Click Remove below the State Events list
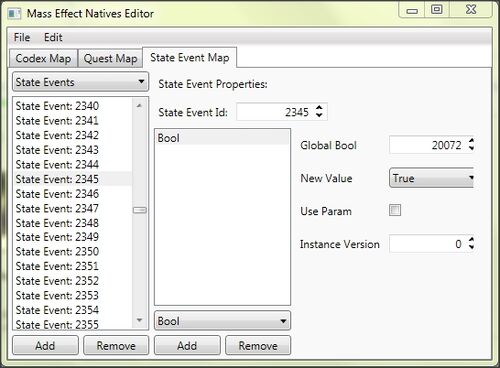Image resolution: width=500 pixels, height=368 pixels. 116,346
